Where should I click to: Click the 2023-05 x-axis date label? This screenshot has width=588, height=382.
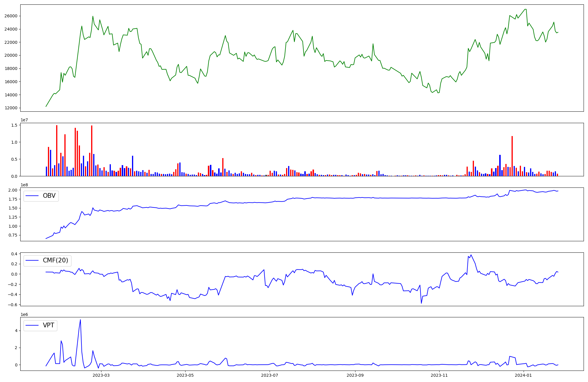[185, 375]
